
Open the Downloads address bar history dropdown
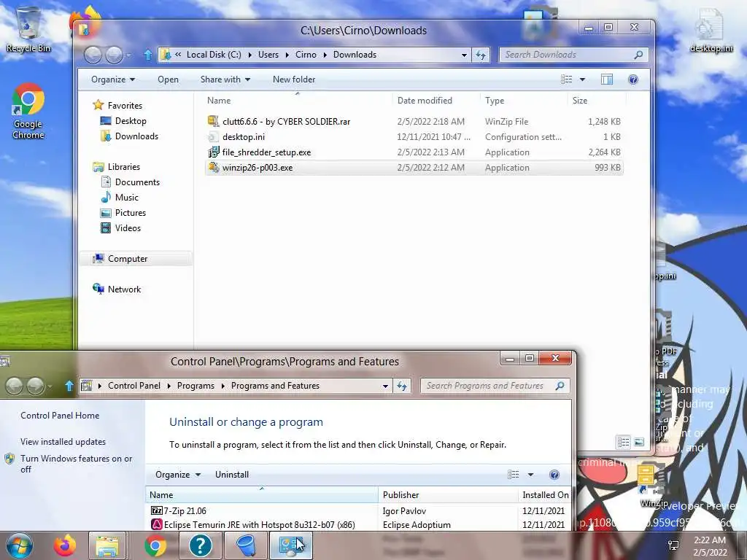(464, 55)
